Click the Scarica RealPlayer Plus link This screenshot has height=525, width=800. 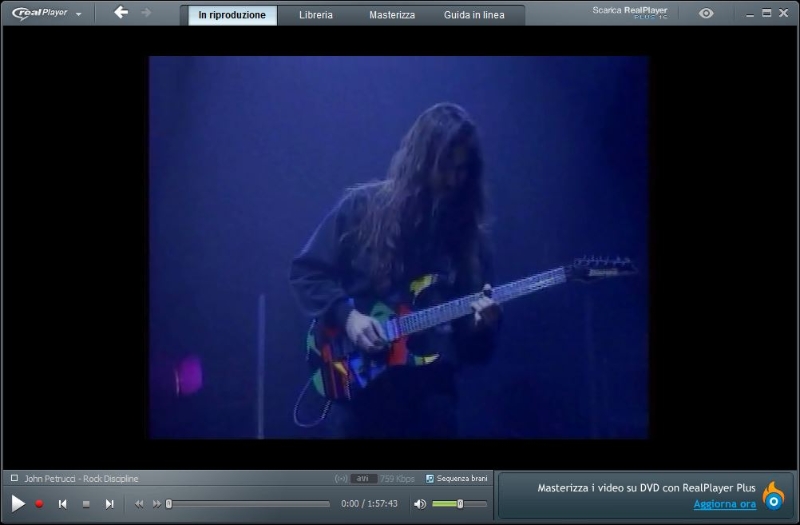tap(629, 12)
